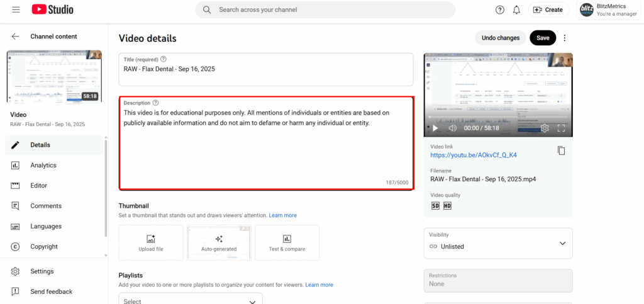Click the Help question mark icon

pos(500,9)
